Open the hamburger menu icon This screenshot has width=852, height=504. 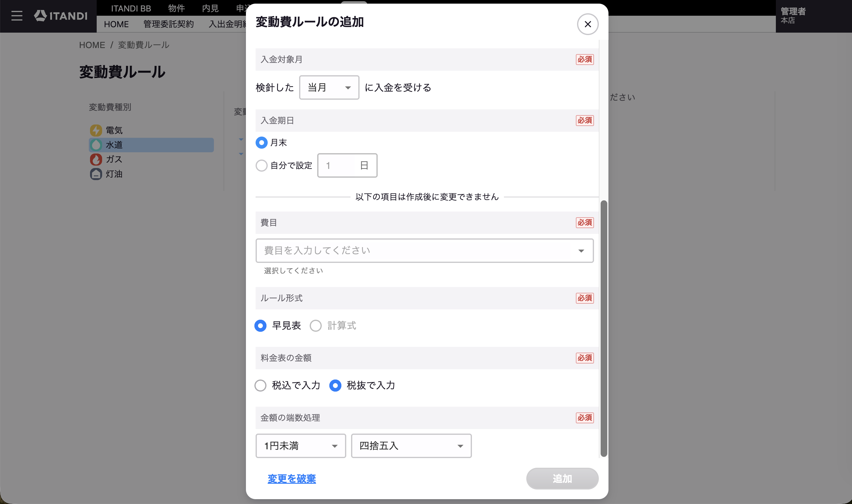pyautogui.click(x=17, y=16)
